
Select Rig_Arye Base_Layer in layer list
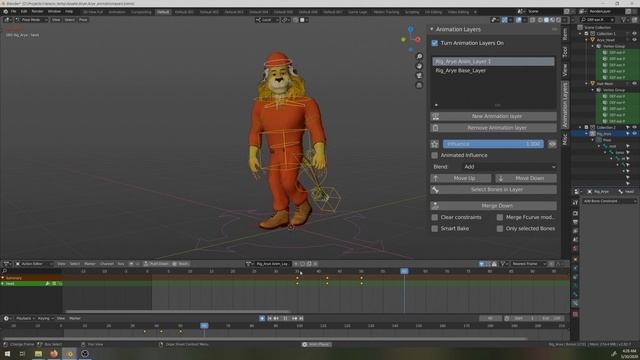click(x=493, y=71)
